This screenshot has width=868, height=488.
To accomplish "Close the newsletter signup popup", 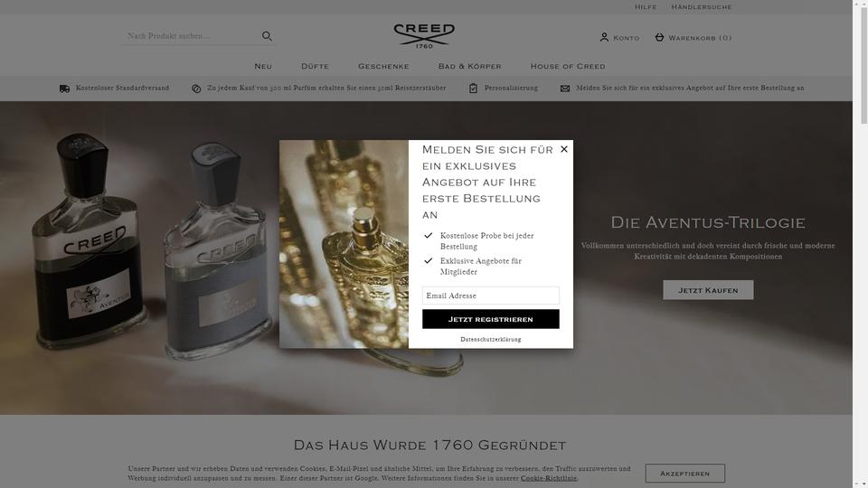I will (x=564, y=149).
